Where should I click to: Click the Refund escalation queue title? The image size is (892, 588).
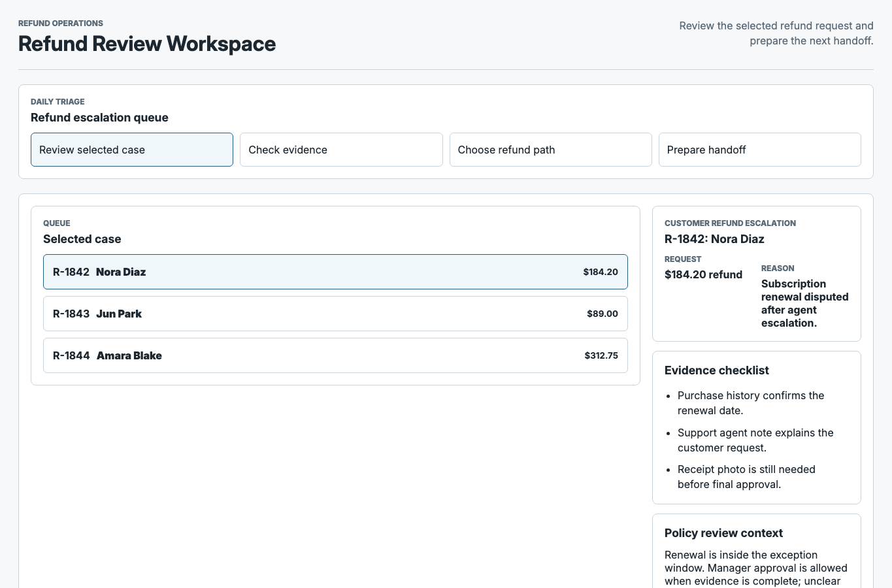click(x=99, y=118)
